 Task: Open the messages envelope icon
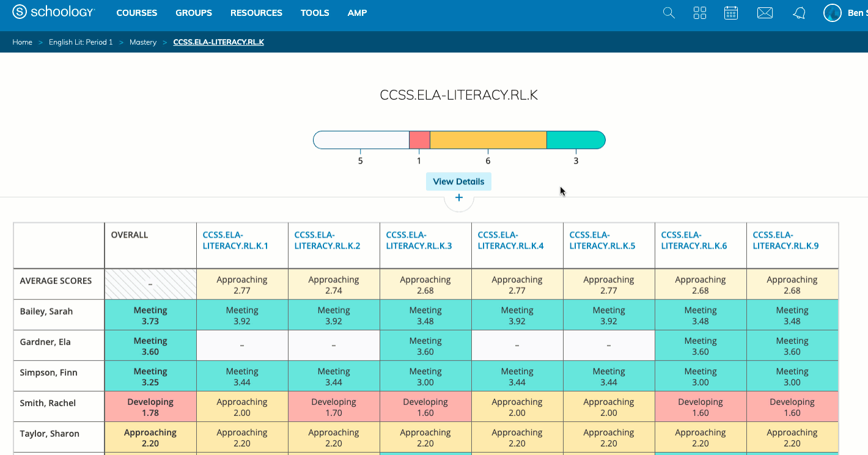pos(765,13)
